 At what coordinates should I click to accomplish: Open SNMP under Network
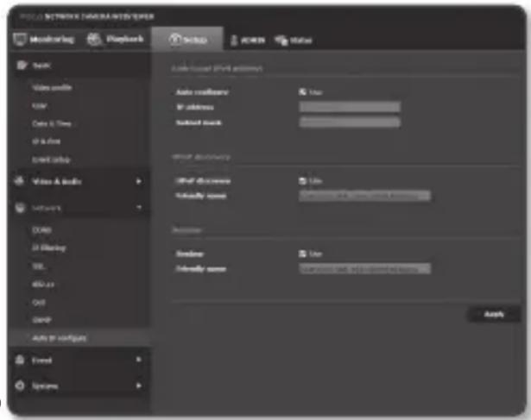pos(41,320)
